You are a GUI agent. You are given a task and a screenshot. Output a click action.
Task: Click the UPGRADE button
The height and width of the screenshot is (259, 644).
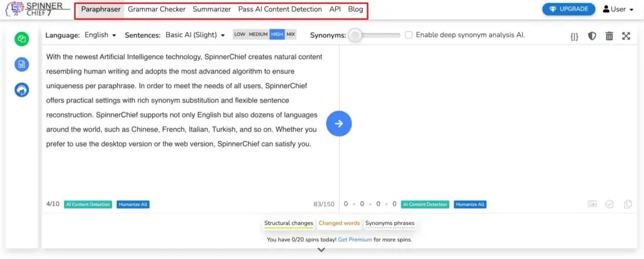coord(569,9)
